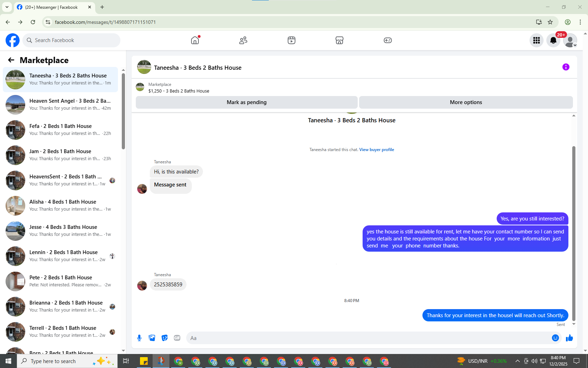Open the emoji picker in message box
The height and width of the screenshot is (368, 588).
pyautogui.click(x=555, y=338)
